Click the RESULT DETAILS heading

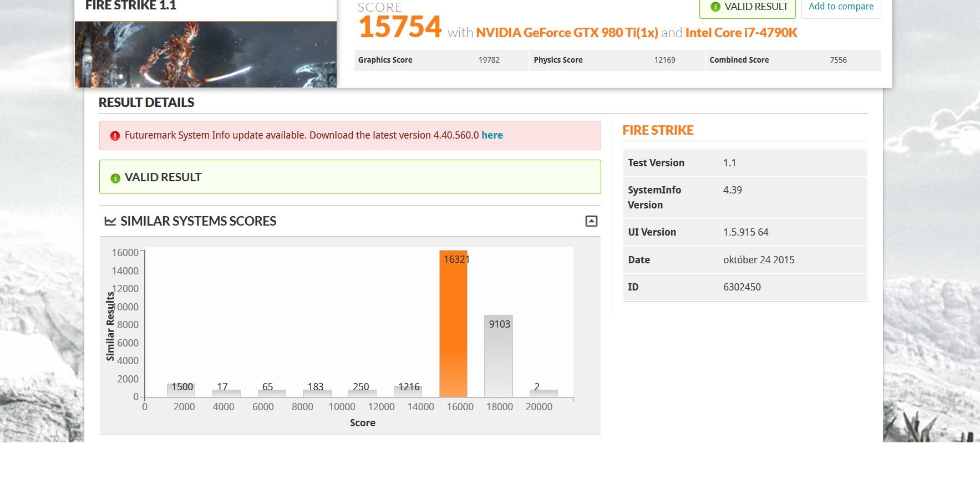tap(146, 103)
